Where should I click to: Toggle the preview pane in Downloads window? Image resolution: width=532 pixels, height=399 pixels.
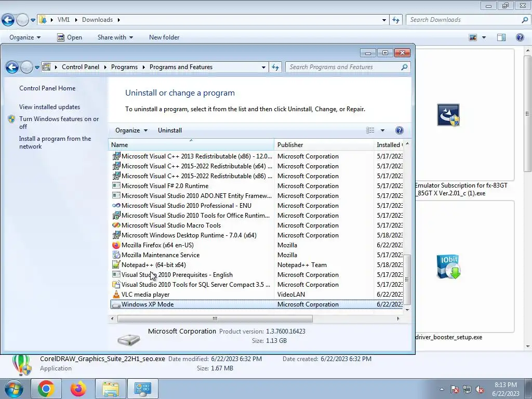click(501, 37)
